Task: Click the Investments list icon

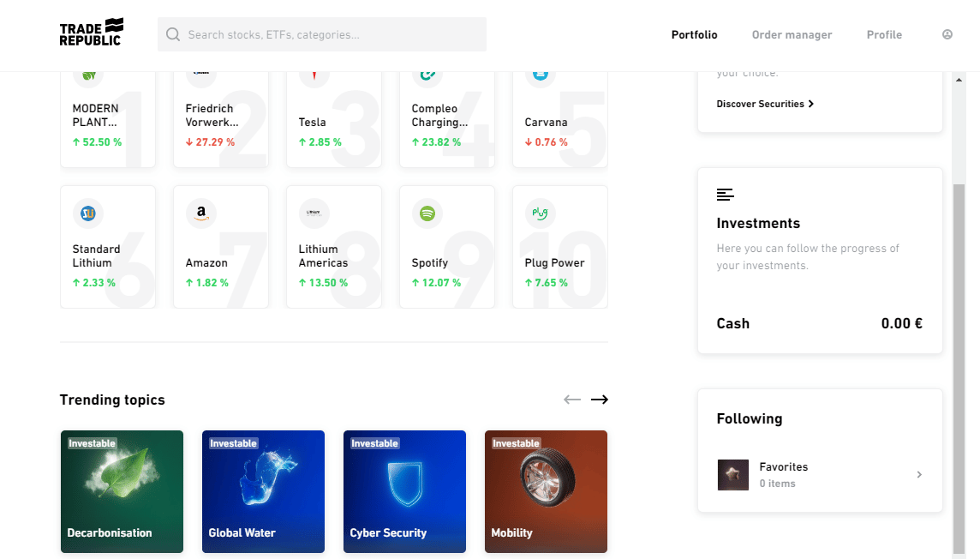Action: tap(725, 195)
